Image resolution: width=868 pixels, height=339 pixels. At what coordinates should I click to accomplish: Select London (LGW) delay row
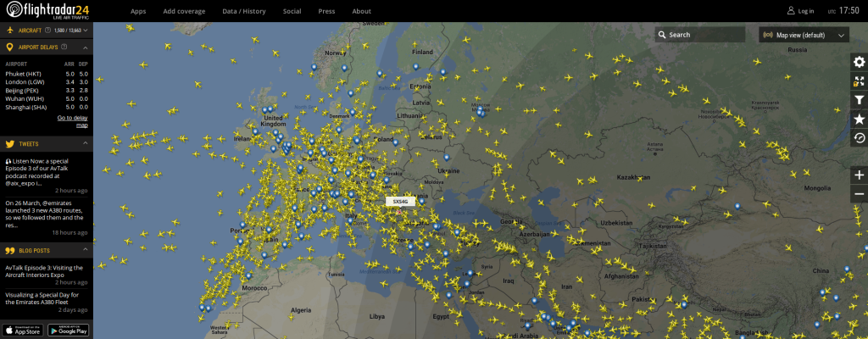click(47, 82)
